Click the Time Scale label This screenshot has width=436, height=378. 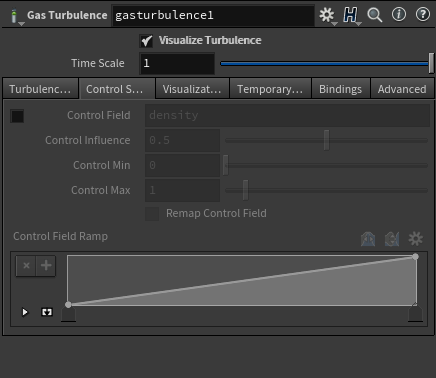98,63
